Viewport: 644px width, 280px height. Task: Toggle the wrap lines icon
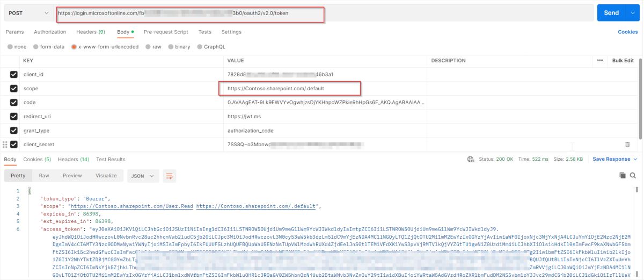coord(170,176)
